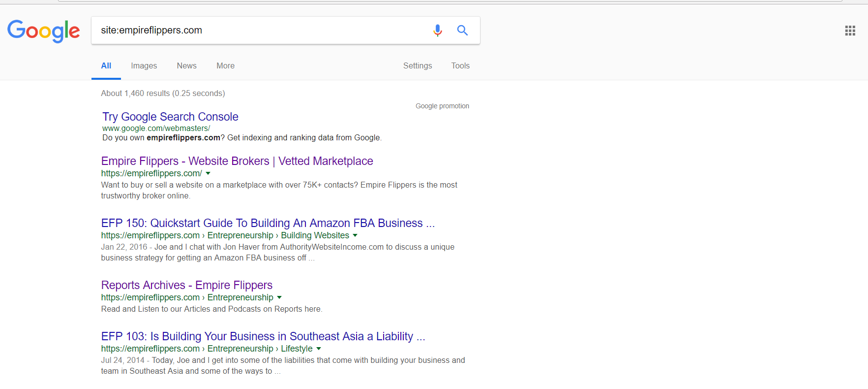Click the magnifying glass search button

click(x=462, y=31)
